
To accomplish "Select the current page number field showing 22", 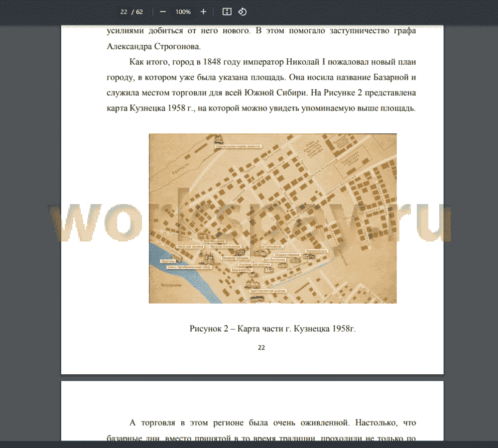I will click(124, 12).
